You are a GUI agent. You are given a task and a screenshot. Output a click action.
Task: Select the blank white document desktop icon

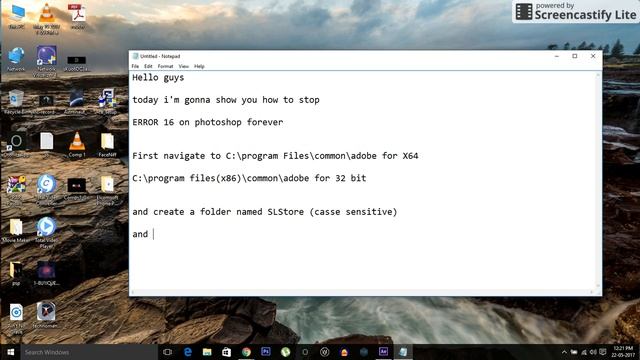(x=47, y=142)
